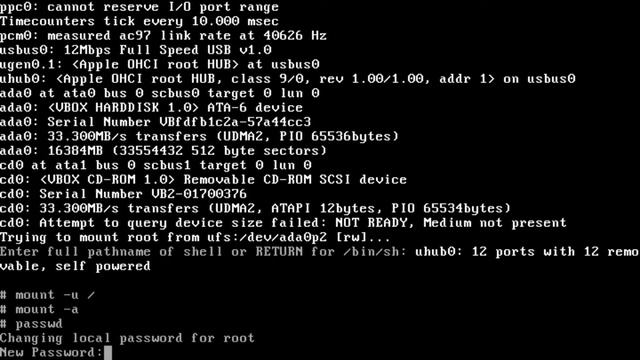Click the blinking cursor after New Password:
Viewport: 640px width, 360px height.
click(108, 353)
